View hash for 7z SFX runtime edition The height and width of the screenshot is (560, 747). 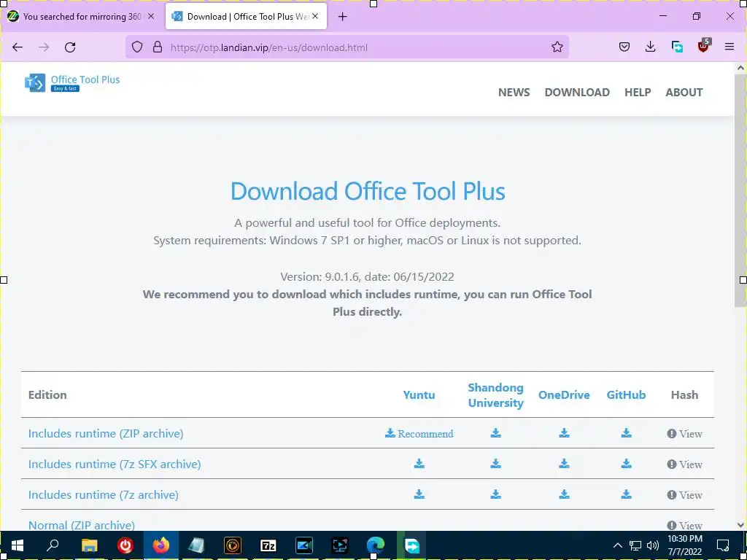[x=684, y=464]
